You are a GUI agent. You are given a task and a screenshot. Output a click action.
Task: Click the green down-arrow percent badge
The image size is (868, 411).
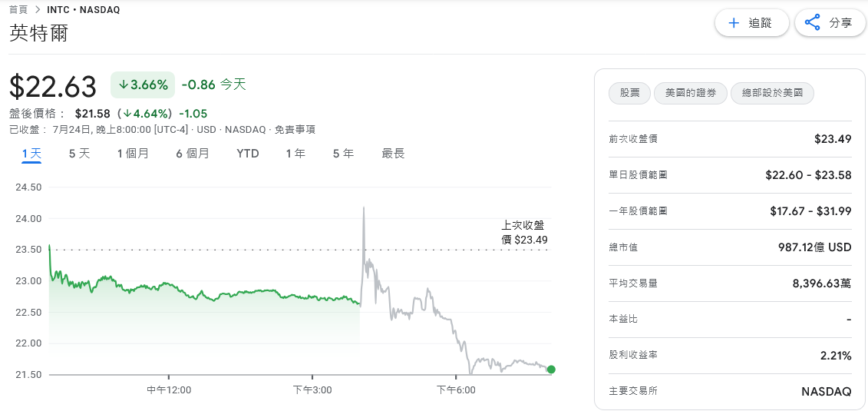[143, 85]
